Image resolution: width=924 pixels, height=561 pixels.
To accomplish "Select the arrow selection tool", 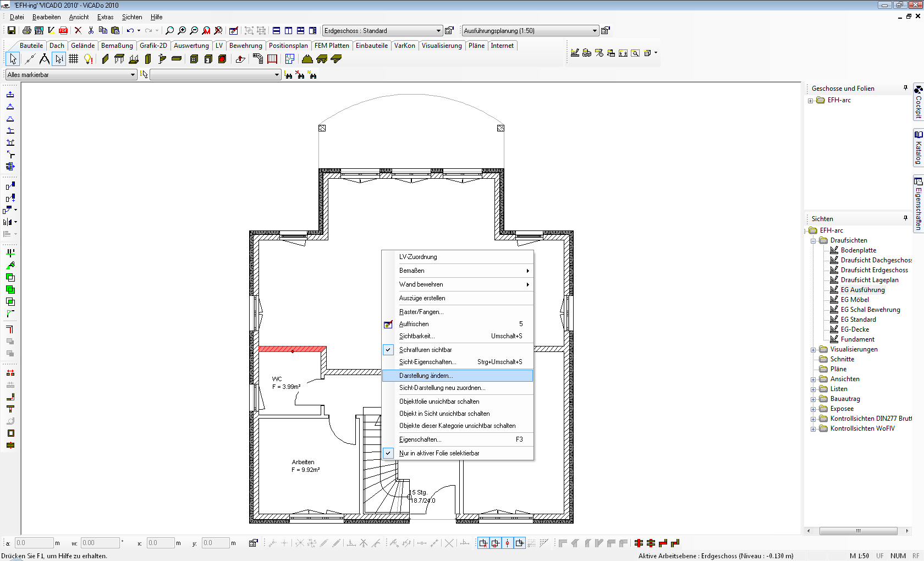I will point(13,59).
